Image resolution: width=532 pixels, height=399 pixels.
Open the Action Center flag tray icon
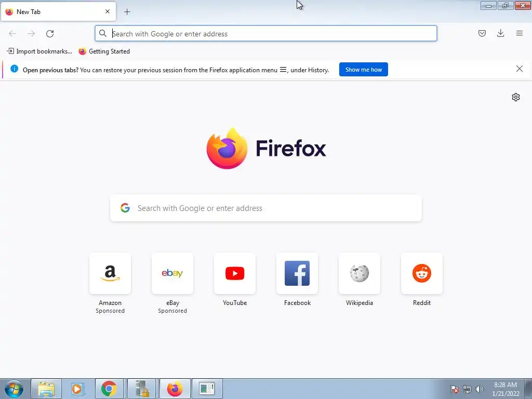pyautogui.click(x=455, y=389)
